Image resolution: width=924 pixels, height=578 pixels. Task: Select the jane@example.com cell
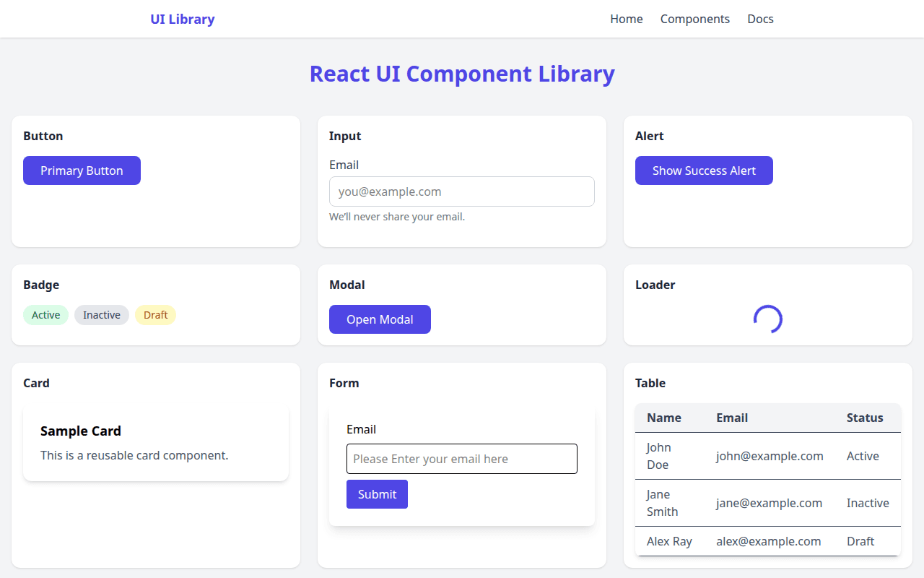click(x=770, y=503)
